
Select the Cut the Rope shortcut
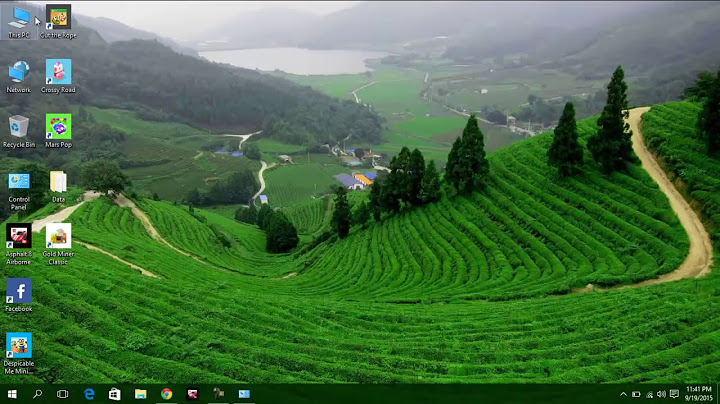(x=58, y=22)
